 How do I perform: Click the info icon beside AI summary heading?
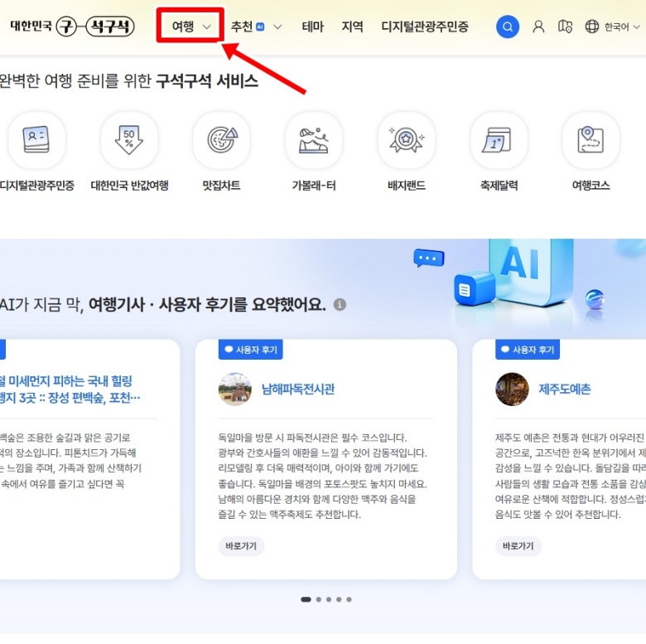pyautogui.click(x=340, y=305)
